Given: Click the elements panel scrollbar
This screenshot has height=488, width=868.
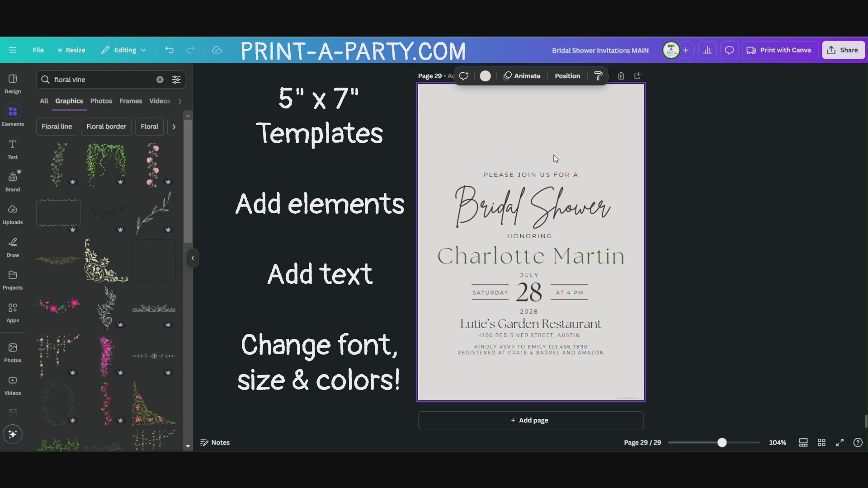Looking at the screenshot, I should pos(188,181).
